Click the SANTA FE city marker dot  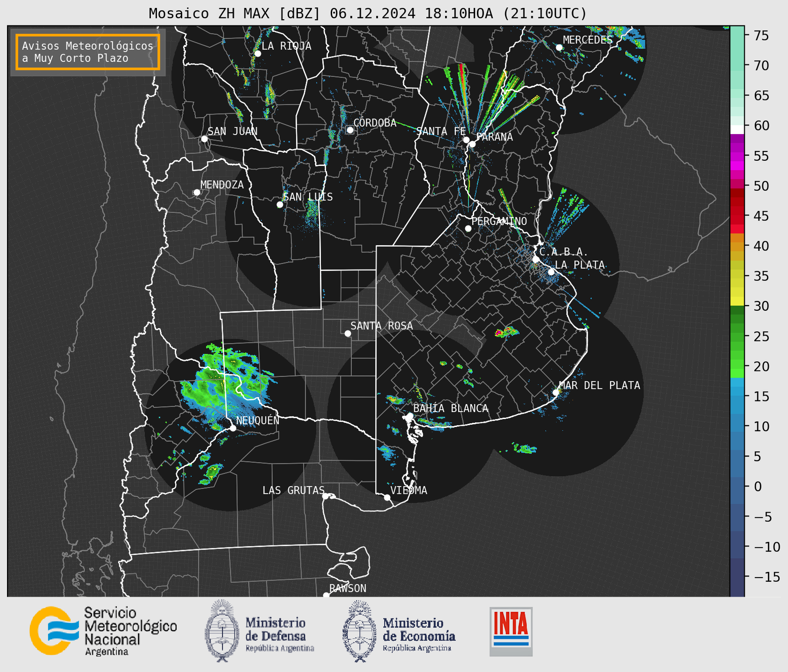point(466,140)
